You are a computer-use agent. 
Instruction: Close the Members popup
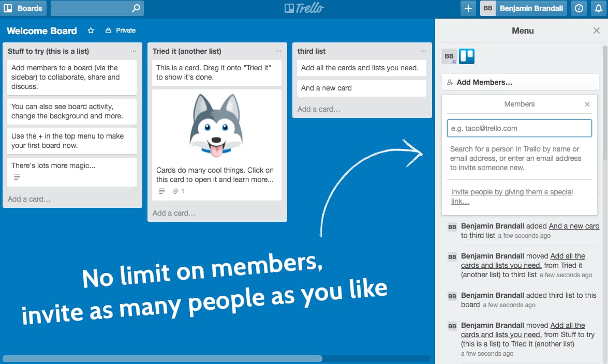tap(587, 104)
